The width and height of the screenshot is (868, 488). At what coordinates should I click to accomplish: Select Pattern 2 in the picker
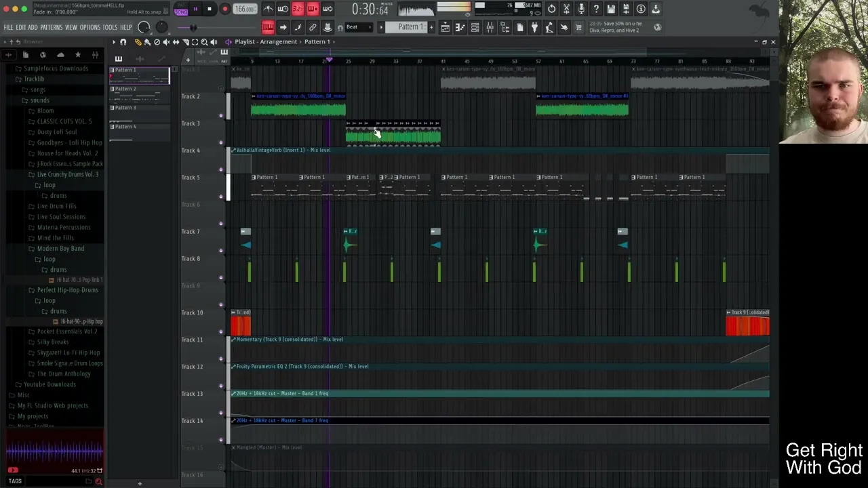click(x=140, y=94)
